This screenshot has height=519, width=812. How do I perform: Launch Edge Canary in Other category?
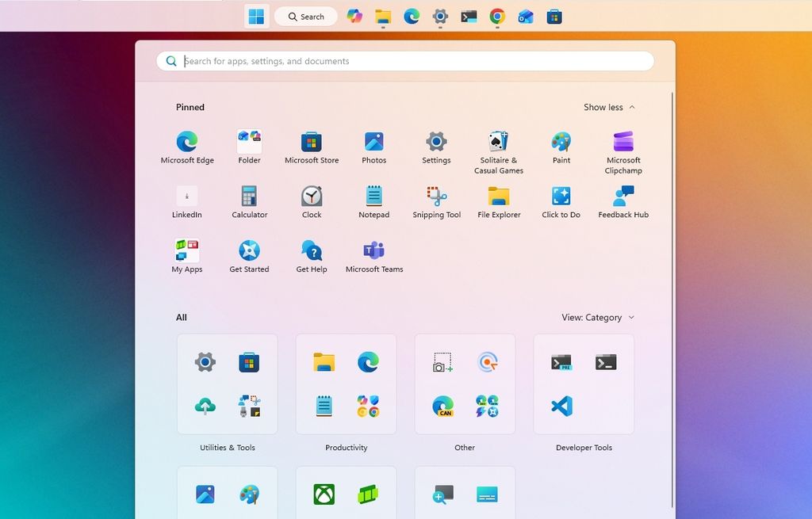click(x=443, y=406)
